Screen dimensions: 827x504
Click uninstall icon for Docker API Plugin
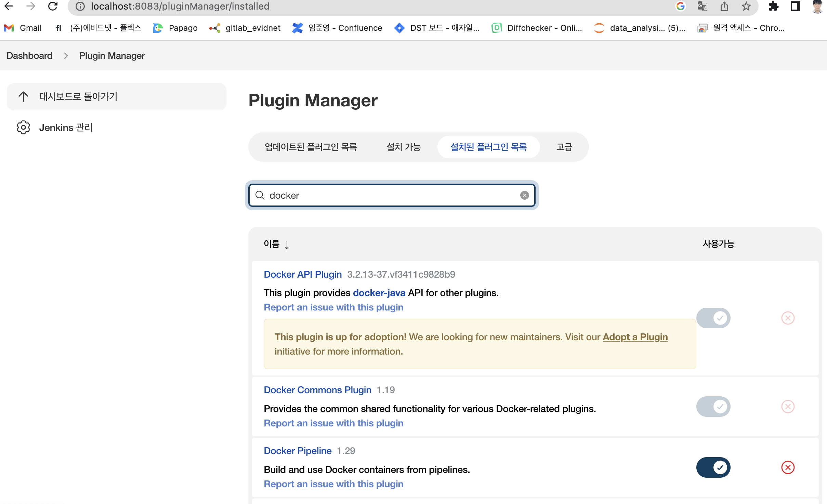pyautogui.click(x=788, y=318)
